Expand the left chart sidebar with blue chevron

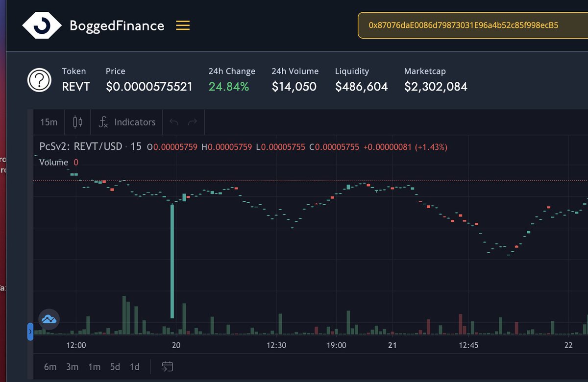[30, 332]
